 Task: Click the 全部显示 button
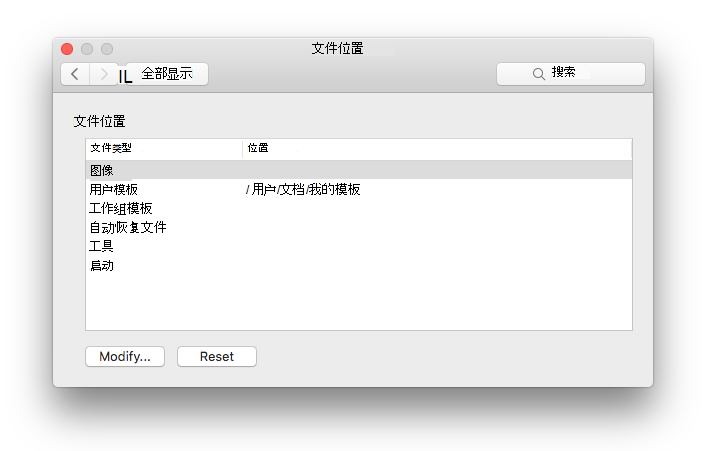pos(167,74)
